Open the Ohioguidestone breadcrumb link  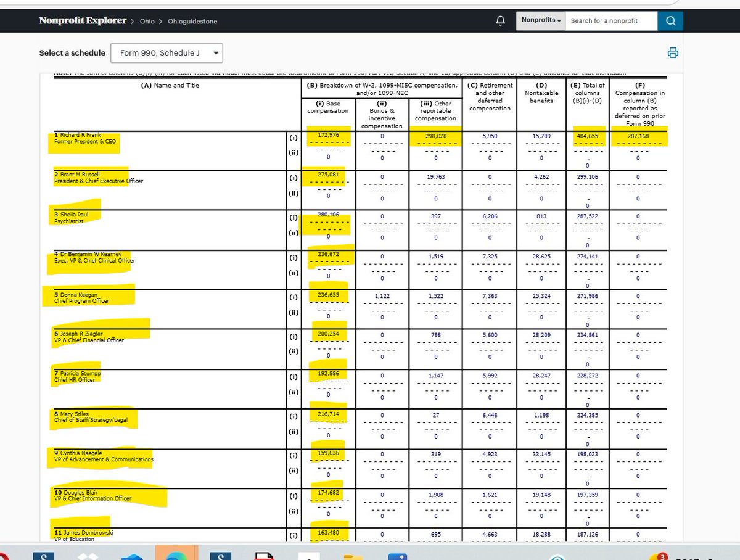(194, 21)
